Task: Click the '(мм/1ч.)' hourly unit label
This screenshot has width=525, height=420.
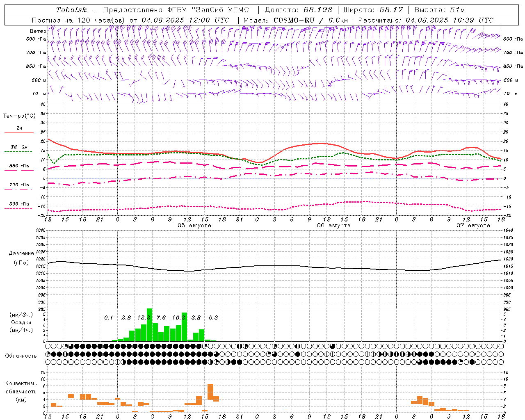Action: click(21, 330)
